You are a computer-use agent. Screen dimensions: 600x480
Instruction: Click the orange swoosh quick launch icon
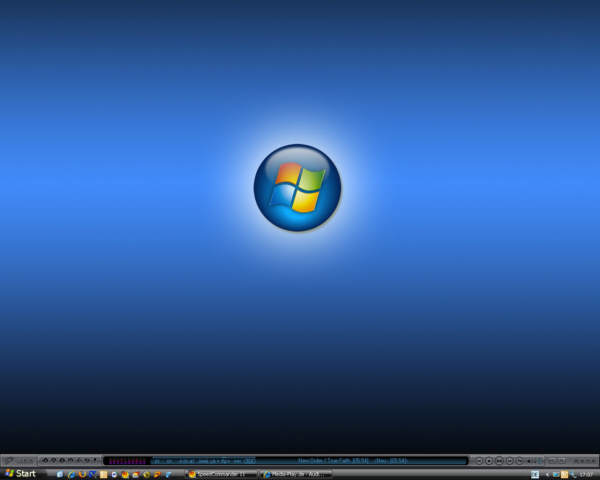157,475
